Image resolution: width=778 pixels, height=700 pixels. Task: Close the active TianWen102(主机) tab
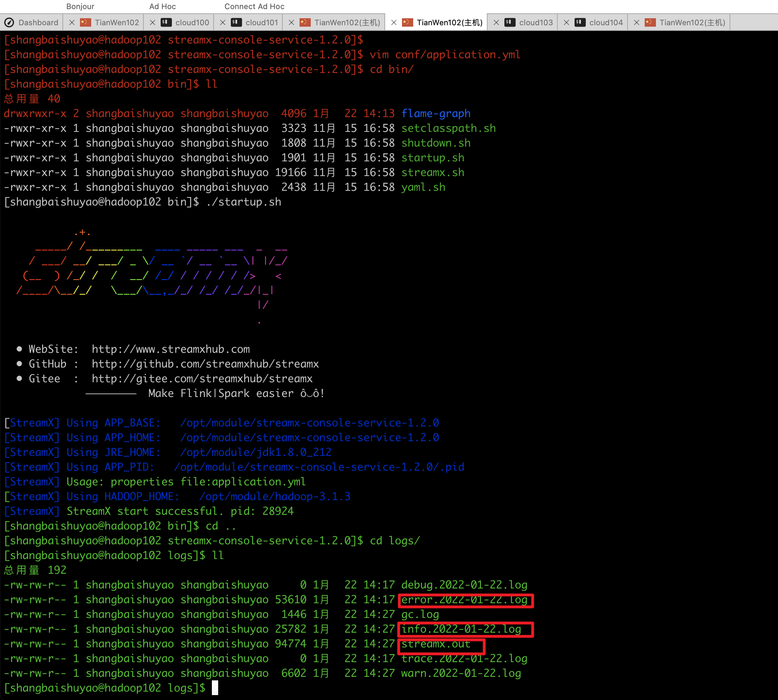tap(394, 22)
